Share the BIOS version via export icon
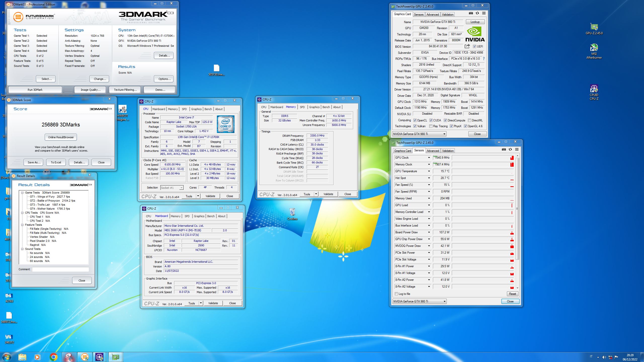The image size is (644, 362). [x=467, y=46]
